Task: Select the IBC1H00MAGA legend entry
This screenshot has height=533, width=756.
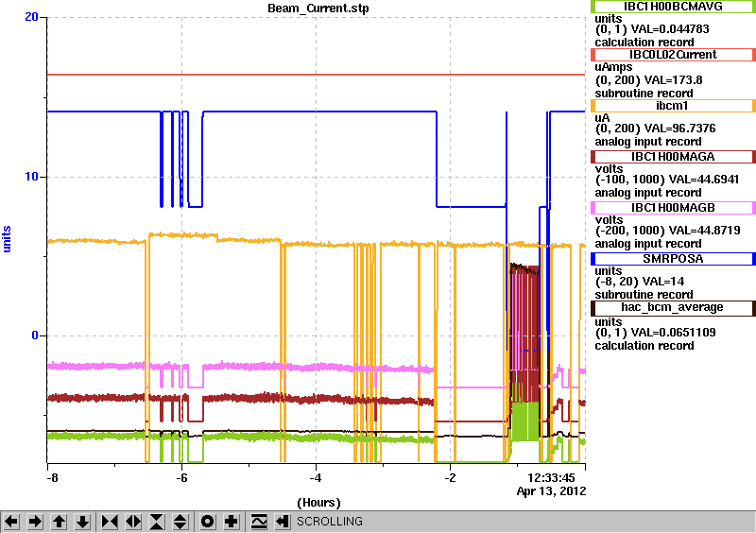Action: coord(673,157)
